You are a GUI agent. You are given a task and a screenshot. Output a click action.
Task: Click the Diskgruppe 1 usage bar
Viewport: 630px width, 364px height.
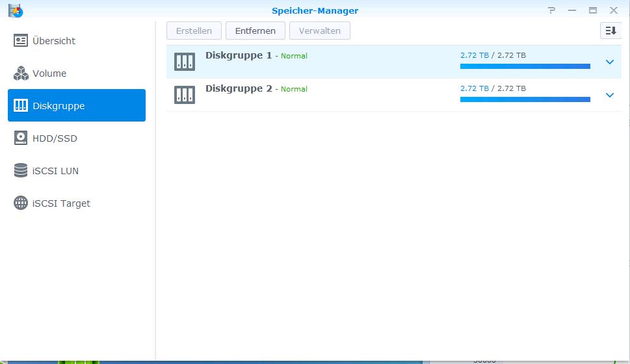tap(525, 66)
